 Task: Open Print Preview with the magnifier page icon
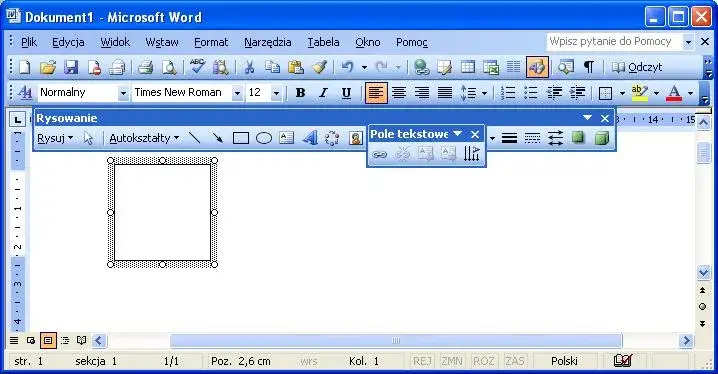pos(169,67)
